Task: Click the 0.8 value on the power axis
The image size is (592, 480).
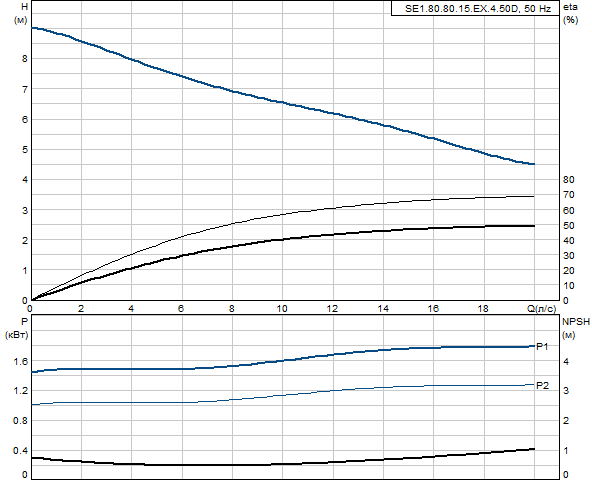Action: (21, 420)
